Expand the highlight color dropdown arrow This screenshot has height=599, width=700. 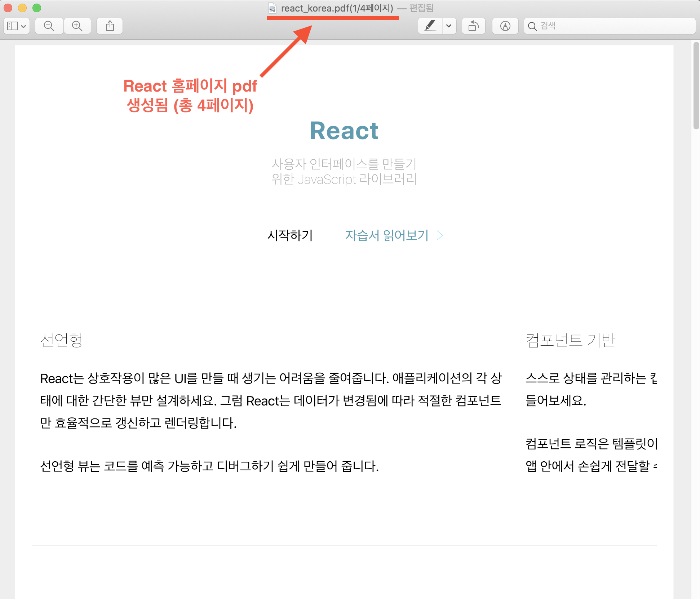[x=449, y=26]
